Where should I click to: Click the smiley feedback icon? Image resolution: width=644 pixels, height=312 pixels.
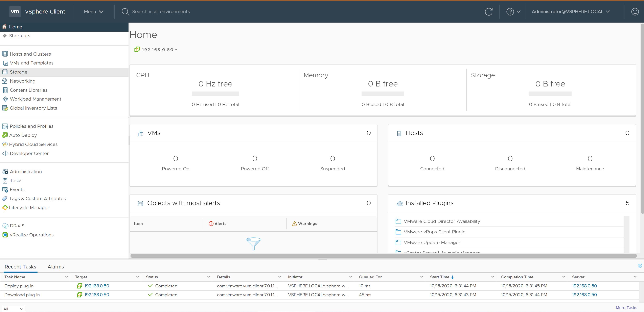[635, 11]
